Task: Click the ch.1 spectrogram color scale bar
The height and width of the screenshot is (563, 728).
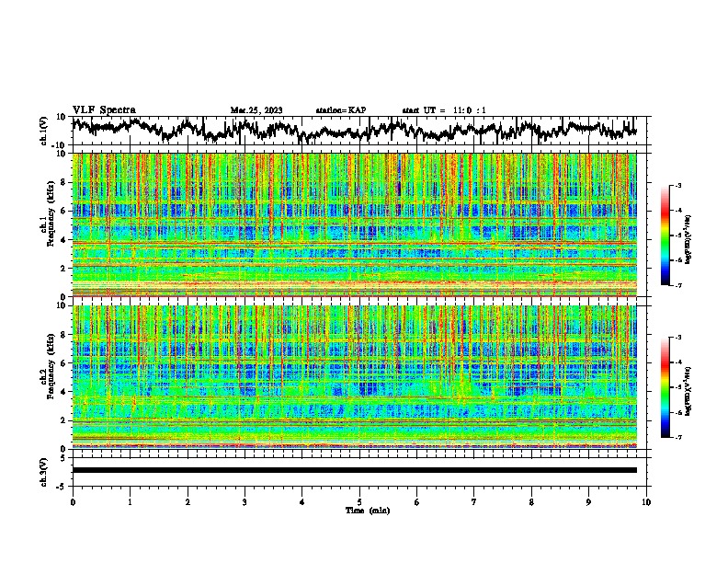Action: point(665,236)
